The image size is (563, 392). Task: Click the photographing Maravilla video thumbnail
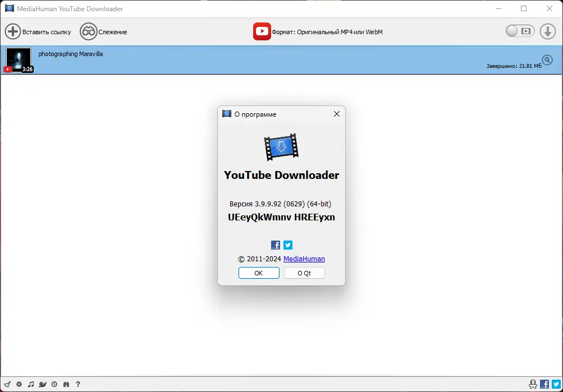click(19, 59)
